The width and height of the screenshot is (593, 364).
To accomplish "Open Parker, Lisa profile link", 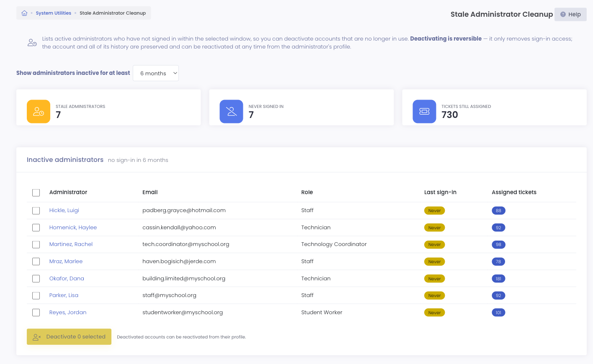I will (64, 295).
